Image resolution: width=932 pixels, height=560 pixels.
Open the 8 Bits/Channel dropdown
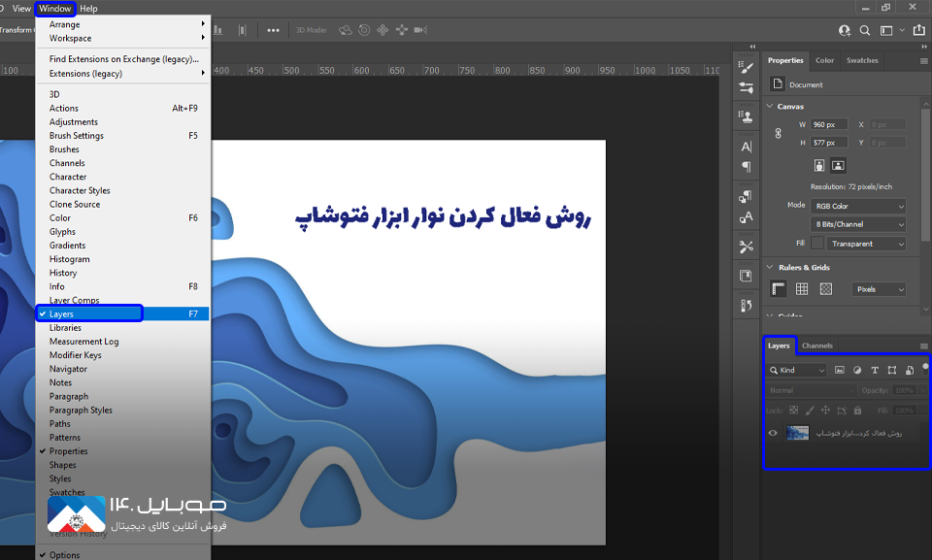(858, 224)
